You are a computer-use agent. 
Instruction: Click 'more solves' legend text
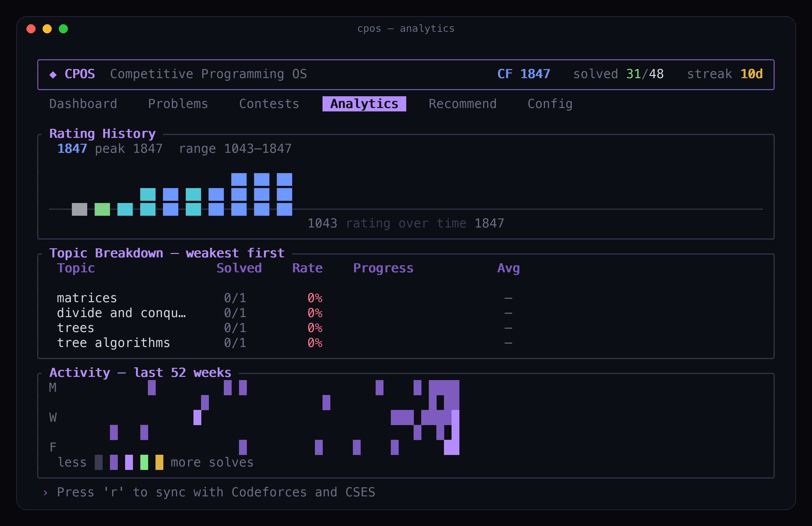coord(212,462)
